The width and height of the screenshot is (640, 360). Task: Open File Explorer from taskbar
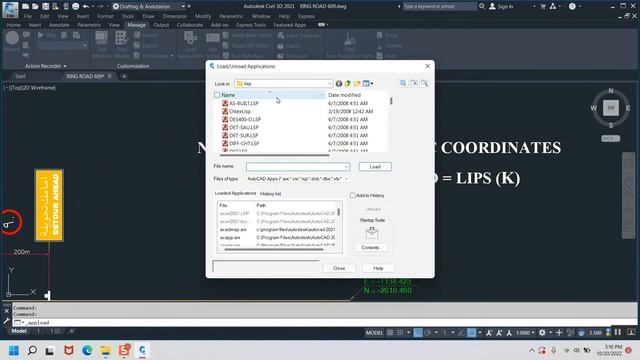105,351
